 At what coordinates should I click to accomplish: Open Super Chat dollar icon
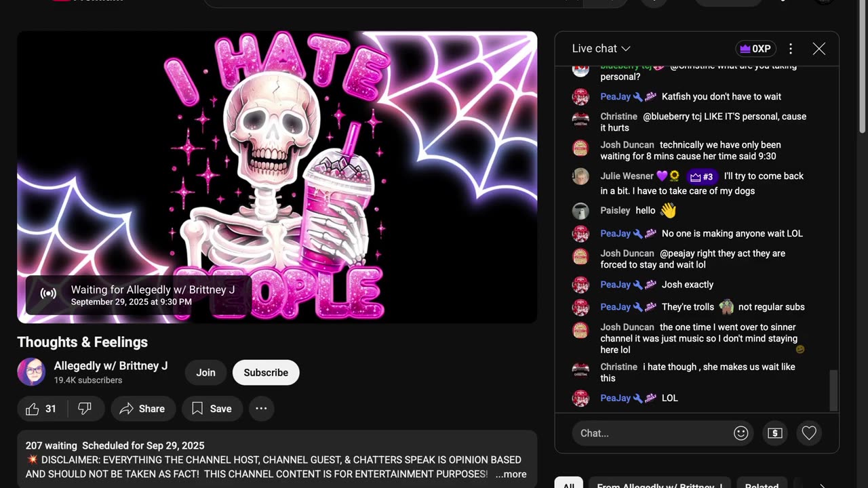coord(775,433)
